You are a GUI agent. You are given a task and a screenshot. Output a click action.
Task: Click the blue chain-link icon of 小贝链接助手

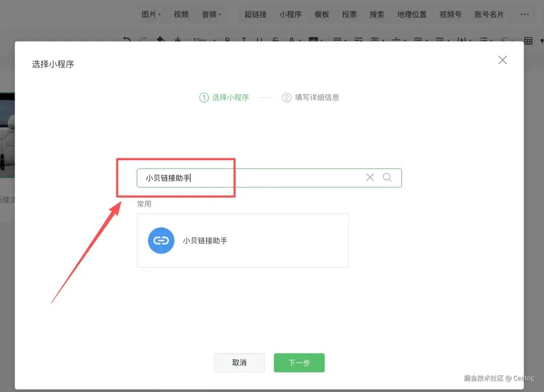[x=161, y=240]
